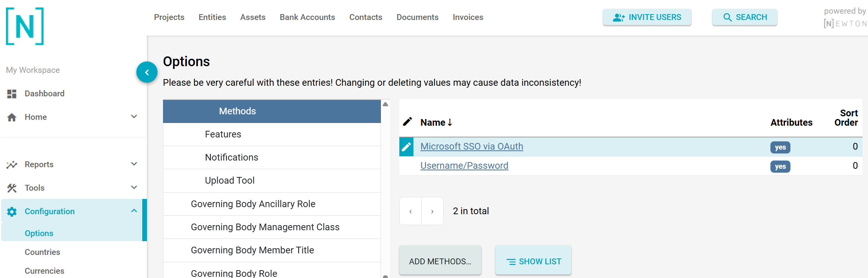The width and height of the screenshot is (868, 278).
Task: Click the pencil icon in table header
Action: (408, 122)
